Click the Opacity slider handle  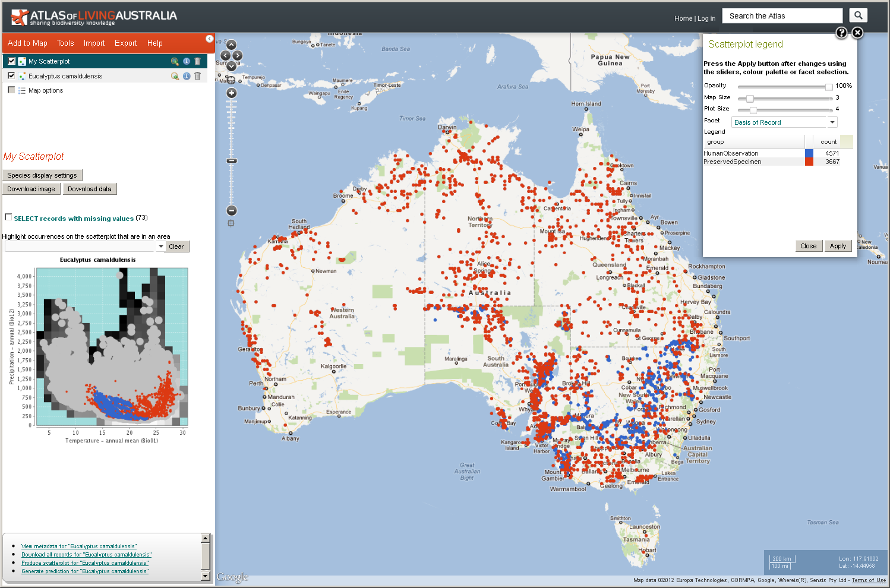[829, 87]
